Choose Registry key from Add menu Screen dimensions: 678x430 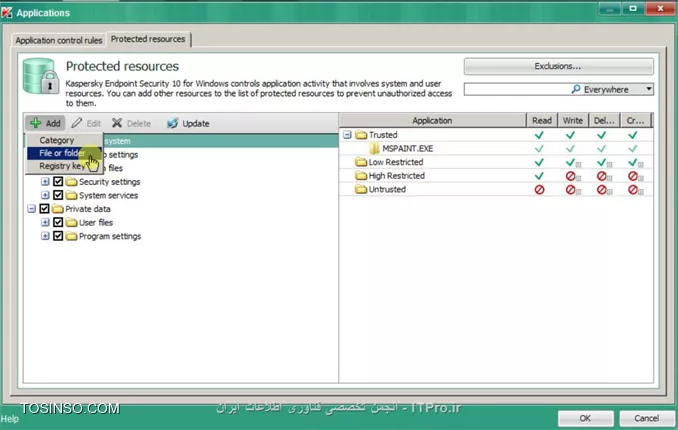tap(64, 166)
